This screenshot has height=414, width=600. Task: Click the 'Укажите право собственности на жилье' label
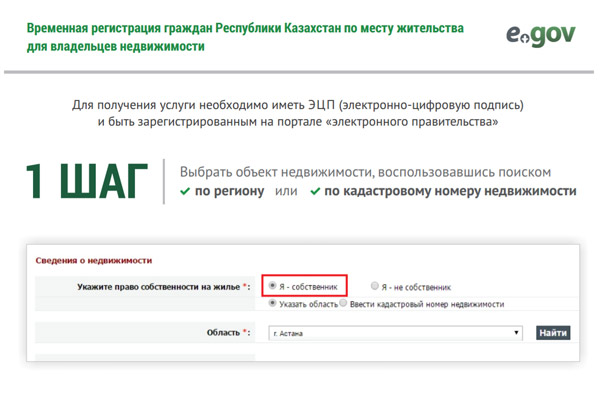[158, 287]
